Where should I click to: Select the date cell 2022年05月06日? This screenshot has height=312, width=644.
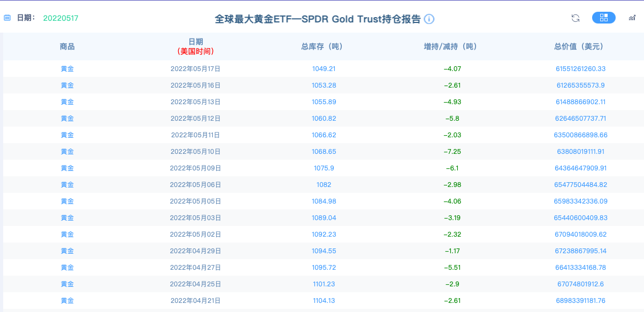[196, 185]
